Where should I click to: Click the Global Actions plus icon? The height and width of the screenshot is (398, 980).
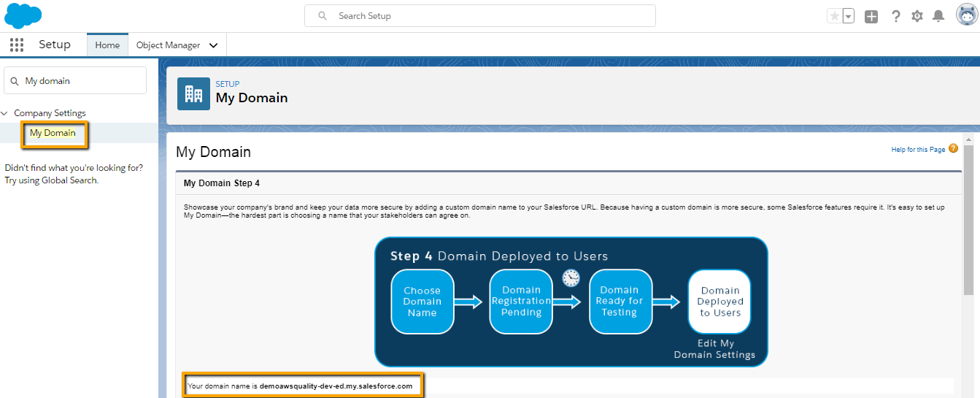(871, 16)
